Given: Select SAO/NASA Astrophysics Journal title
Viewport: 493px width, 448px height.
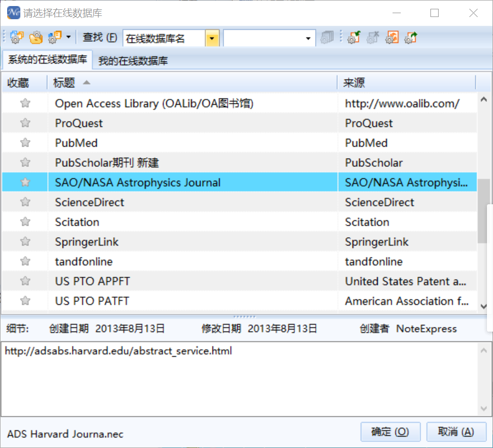Looking at the screenshot, I should click(x=138, y=182).
